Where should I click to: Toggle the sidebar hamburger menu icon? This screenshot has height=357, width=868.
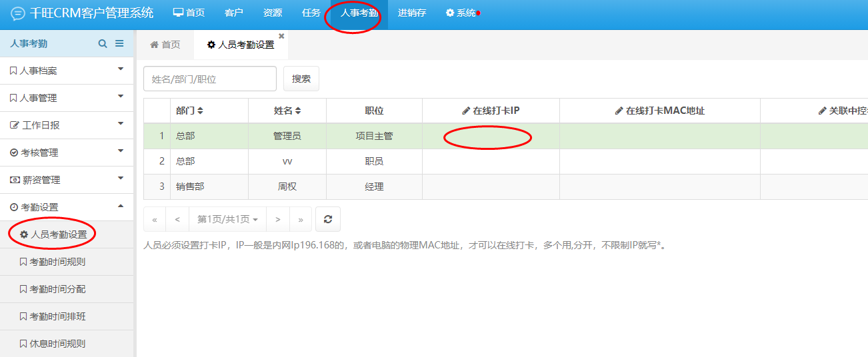click(x=119, y=43)
